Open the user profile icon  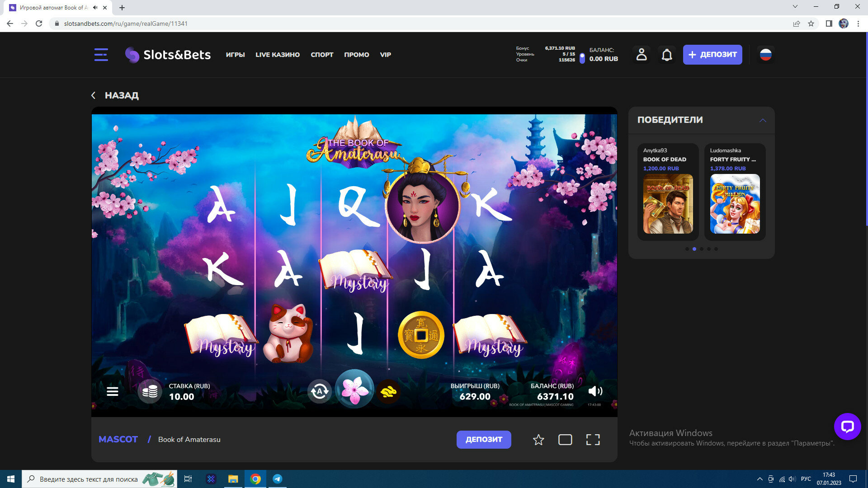pos(641,55)
